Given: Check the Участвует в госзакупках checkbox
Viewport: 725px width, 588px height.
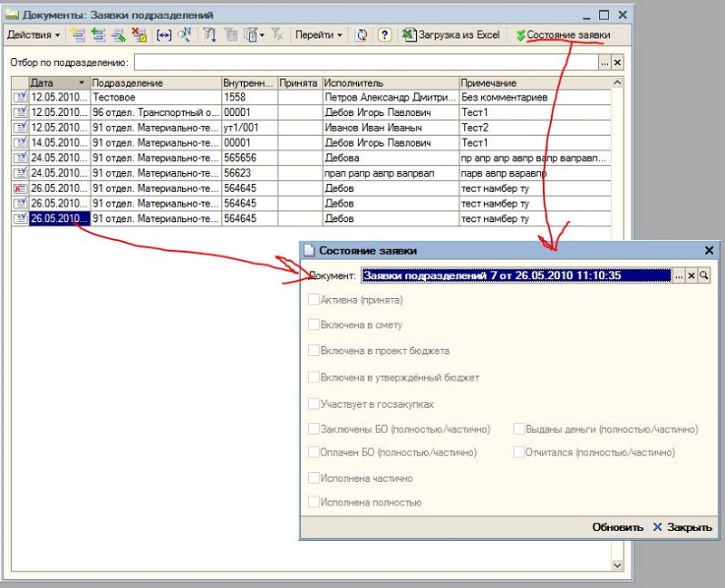Looking at the screenshot, I should pos(314,403).
